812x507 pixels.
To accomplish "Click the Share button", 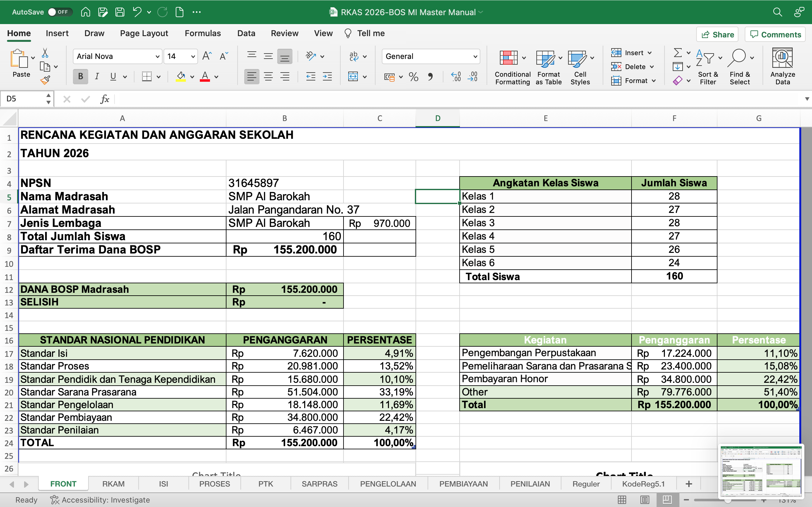I will 717,34.
